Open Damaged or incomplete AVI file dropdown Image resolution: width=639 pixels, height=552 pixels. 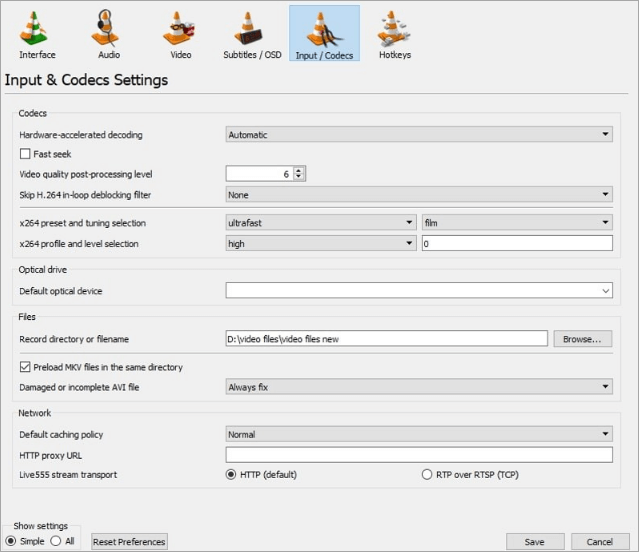coord(419,387)
